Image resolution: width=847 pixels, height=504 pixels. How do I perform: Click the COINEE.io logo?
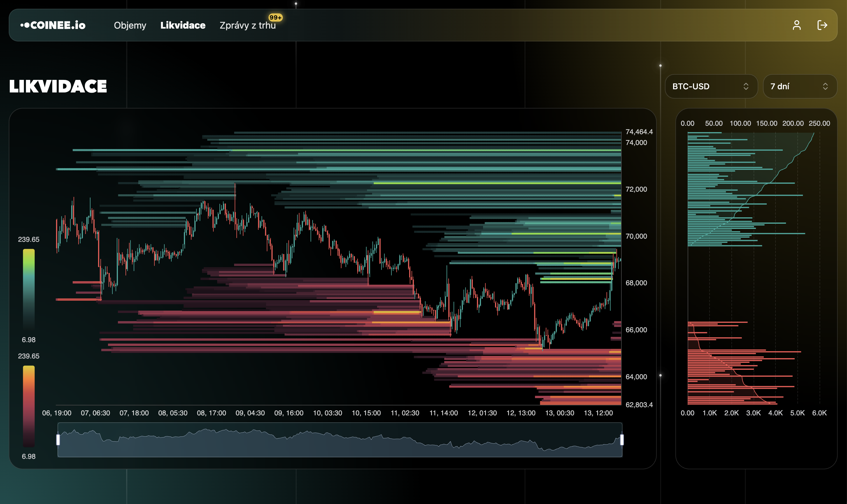coord(53,25)
